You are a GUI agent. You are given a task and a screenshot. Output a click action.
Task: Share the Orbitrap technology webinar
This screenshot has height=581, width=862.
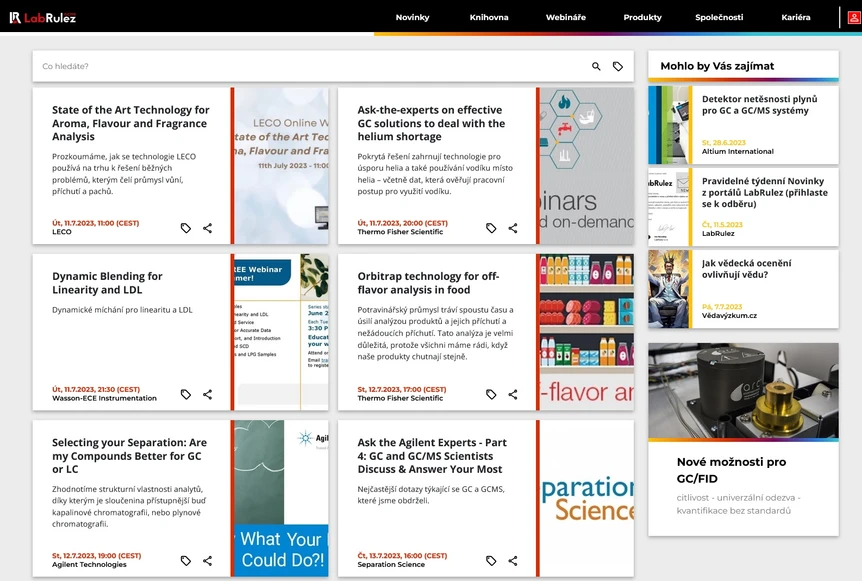(513, 394)
